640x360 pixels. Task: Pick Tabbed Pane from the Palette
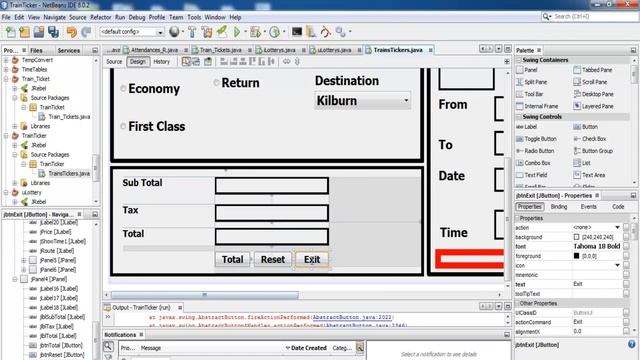pyautogui.click(x=593, y=70)
